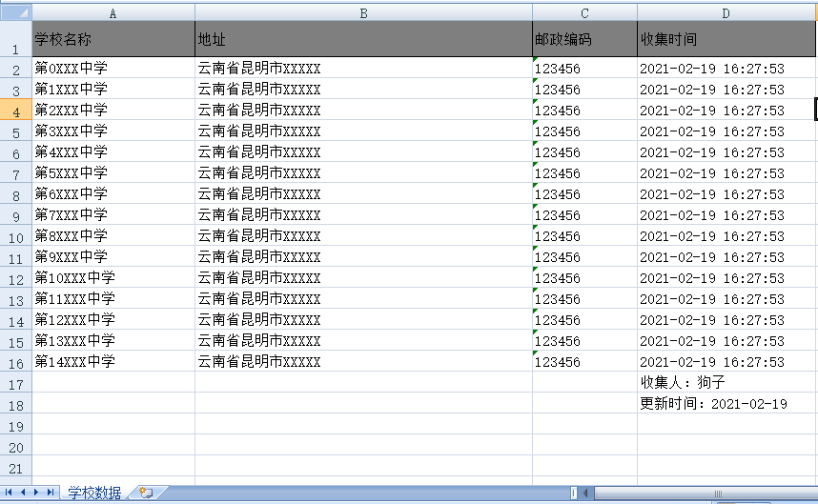
Task: Select cell 第0XXX中学
Action: pyautogui.click(x=113, y=68)
